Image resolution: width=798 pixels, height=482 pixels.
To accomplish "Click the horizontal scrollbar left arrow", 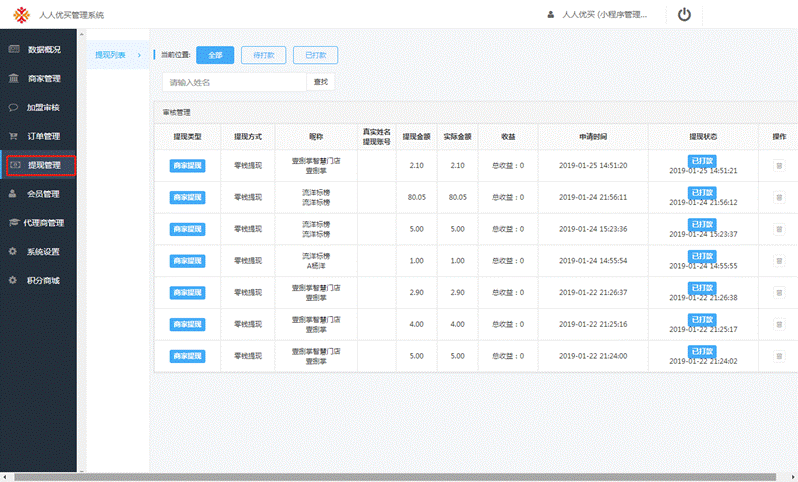I will coord(5,477).
